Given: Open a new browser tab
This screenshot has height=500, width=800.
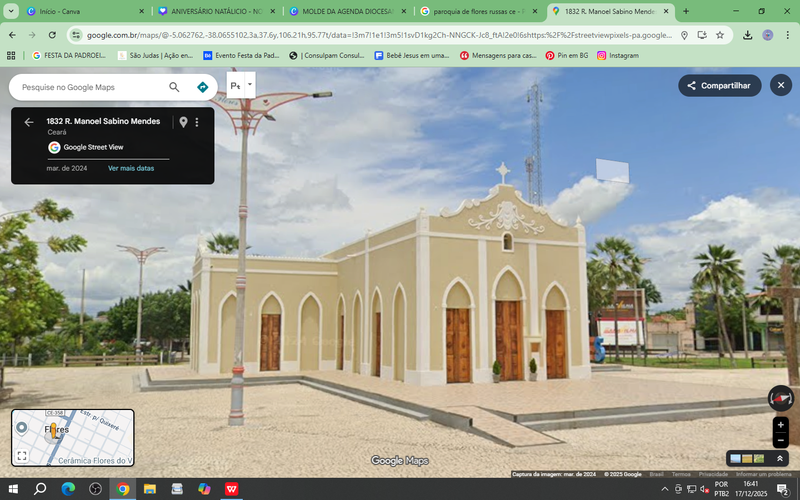Looking at the screenshot, I should (686, 11).
